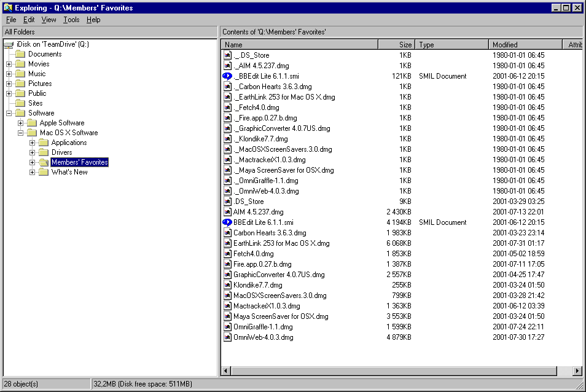Click the OmniGraffle-1.1.dmg file icon

click(227, 327)
